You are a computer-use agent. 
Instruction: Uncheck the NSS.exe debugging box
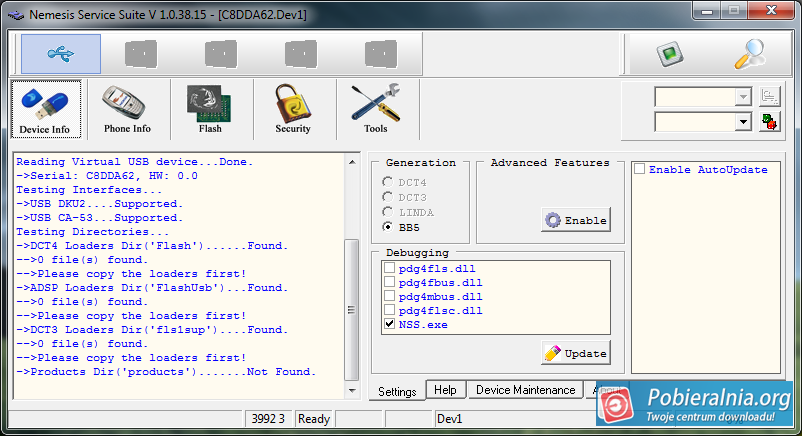[390, 324]
